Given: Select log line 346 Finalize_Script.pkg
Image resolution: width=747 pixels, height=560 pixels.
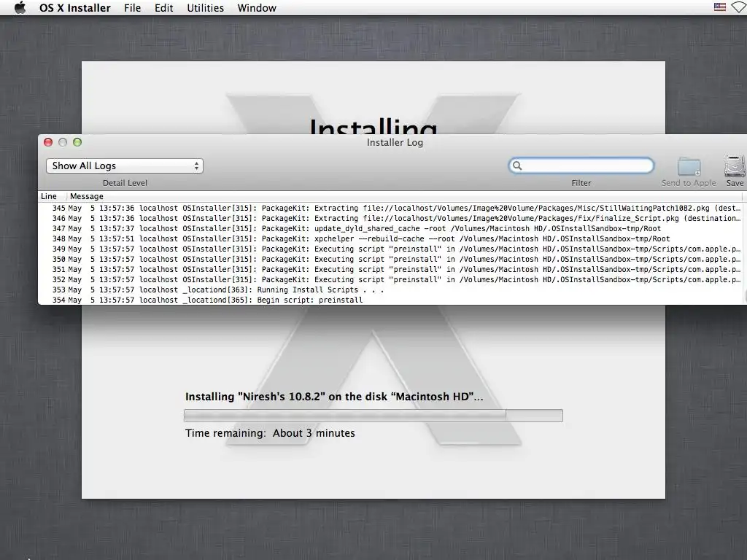Looking at the screenshot, I should pos(391,218).
